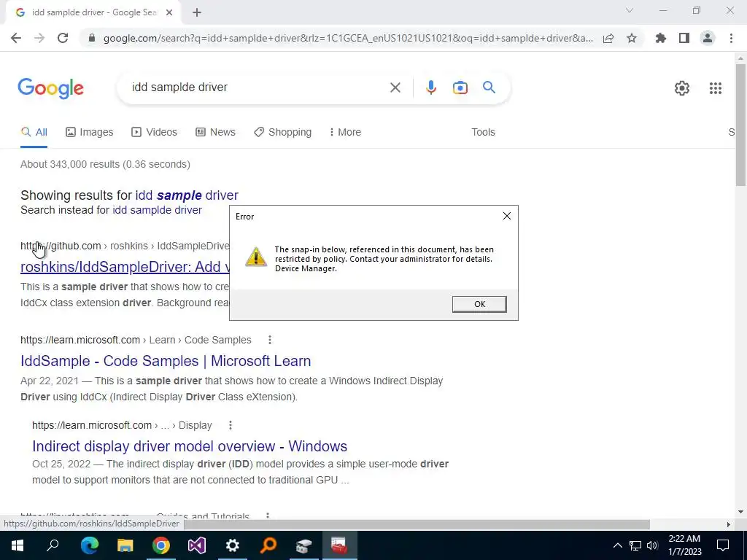Screen dimensions: 747x560
Task: Go back to the previous page
Action: (16, 38)
